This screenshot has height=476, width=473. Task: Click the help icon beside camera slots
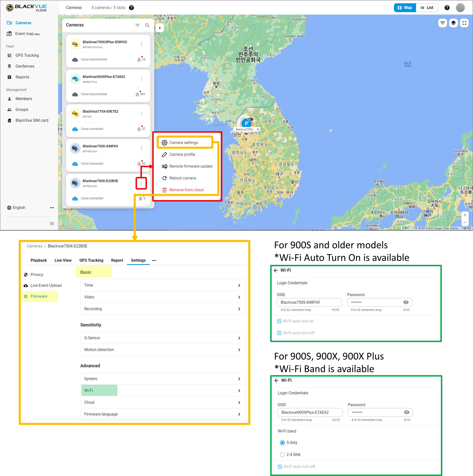tap(131, 8)
